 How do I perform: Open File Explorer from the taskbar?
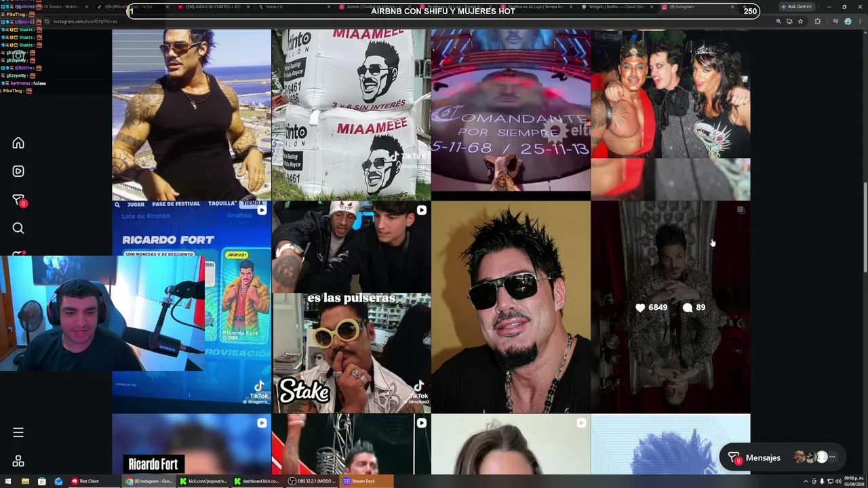point(25,481)
